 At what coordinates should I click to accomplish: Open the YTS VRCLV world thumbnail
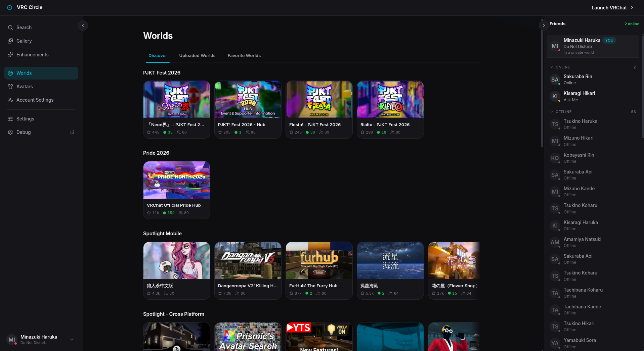(319, 337)
